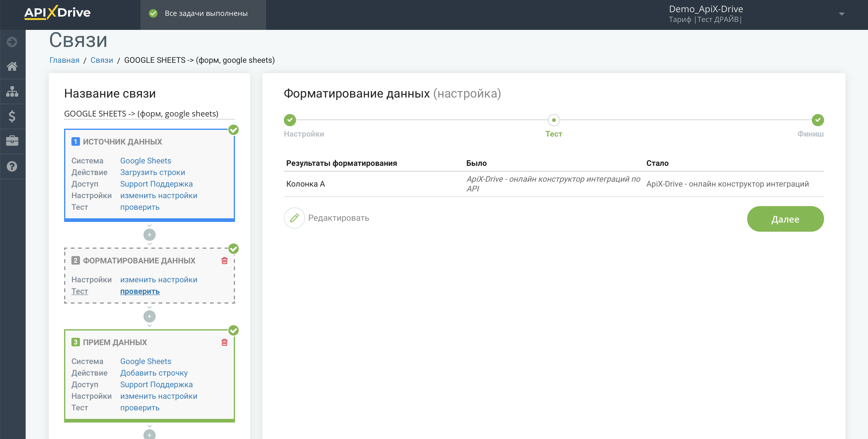This screenshot has height=439, width=868.
Task: Click the pencil Редактировать icon
Action: coord(294,218)
